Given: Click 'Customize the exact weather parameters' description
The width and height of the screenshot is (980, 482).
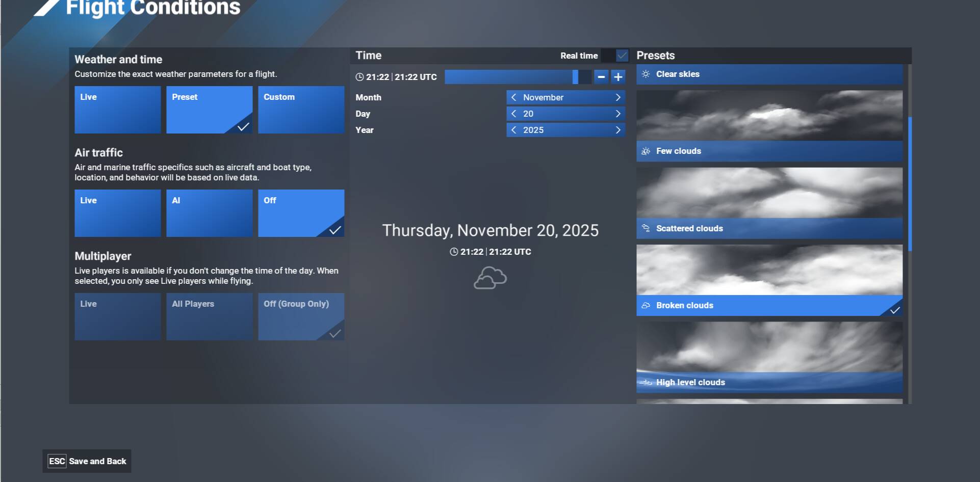Looking at the screenshot, I should [176, 74].
